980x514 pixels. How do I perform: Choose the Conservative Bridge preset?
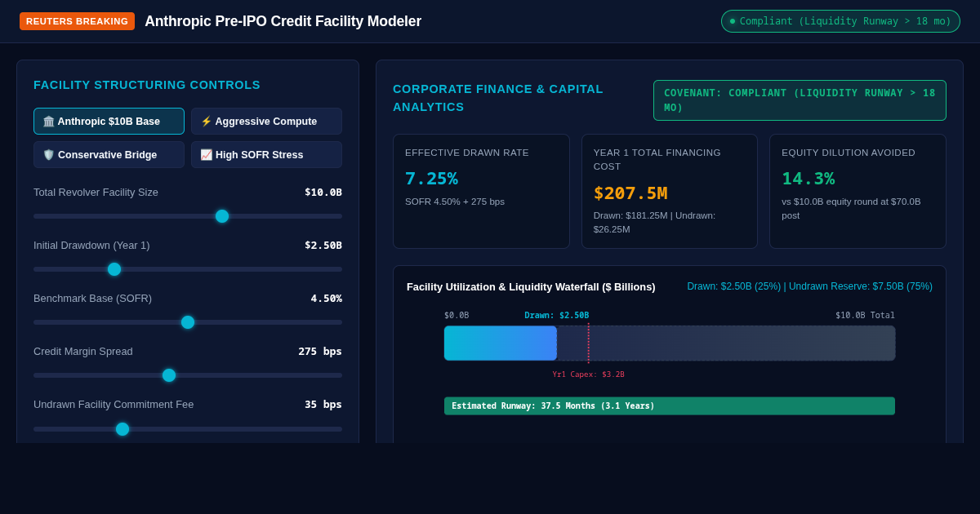click(109, 154)
